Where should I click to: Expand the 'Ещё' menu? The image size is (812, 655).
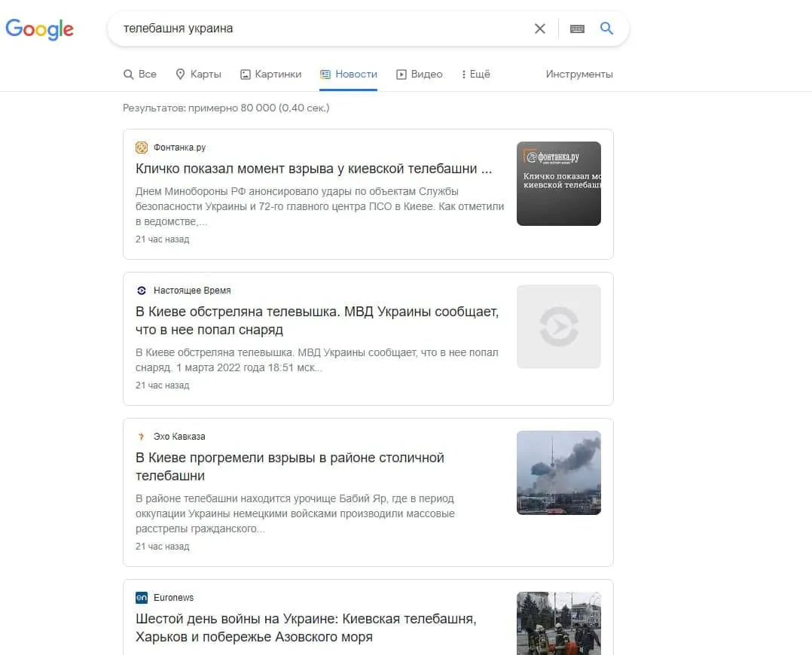click(x=475, y=74)
